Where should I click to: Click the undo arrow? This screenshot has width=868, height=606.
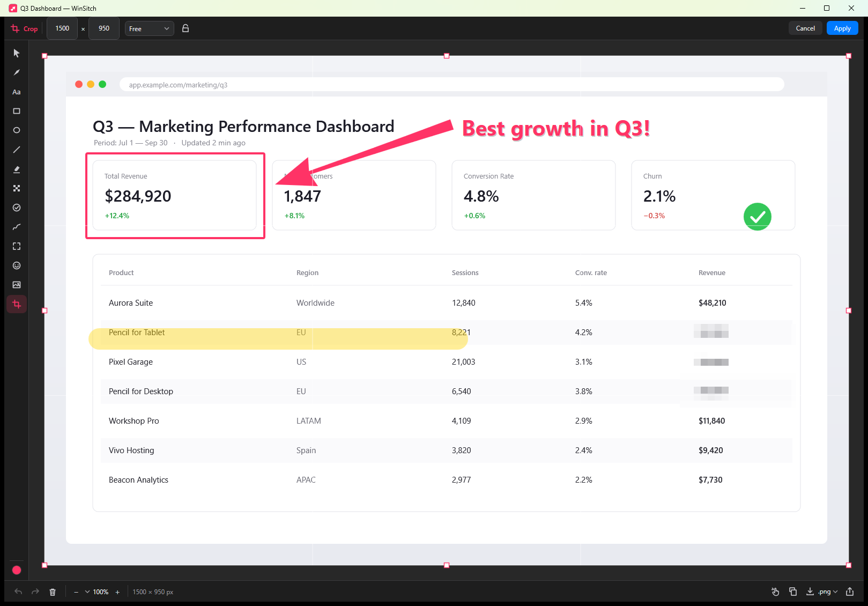click(x=18, y=592)
